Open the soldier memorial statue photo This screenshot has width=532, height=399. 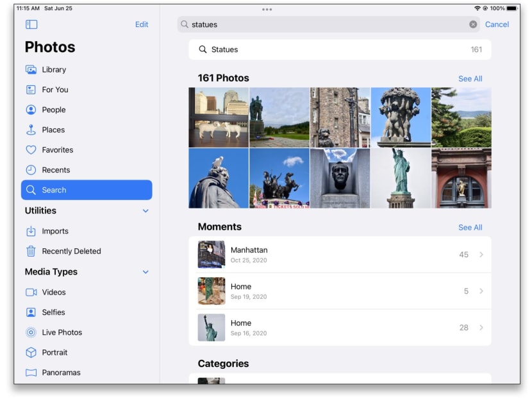(x=279, y=117)
